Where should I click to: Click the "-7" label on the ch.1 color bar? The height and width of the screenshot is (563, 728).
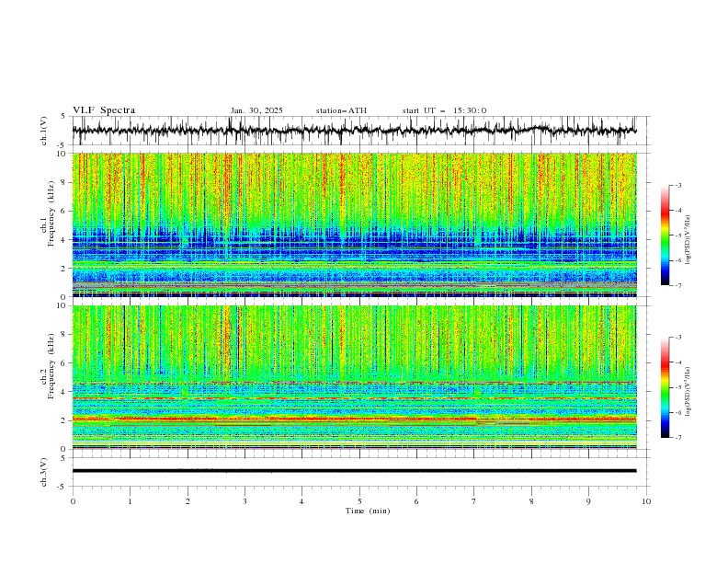678,285
